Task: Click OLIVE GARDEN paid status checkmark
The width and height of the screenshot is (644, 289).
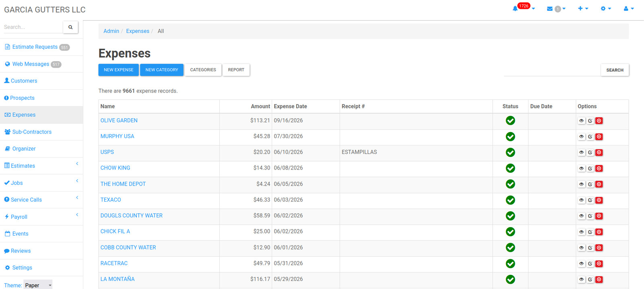Action: [510, 120]
